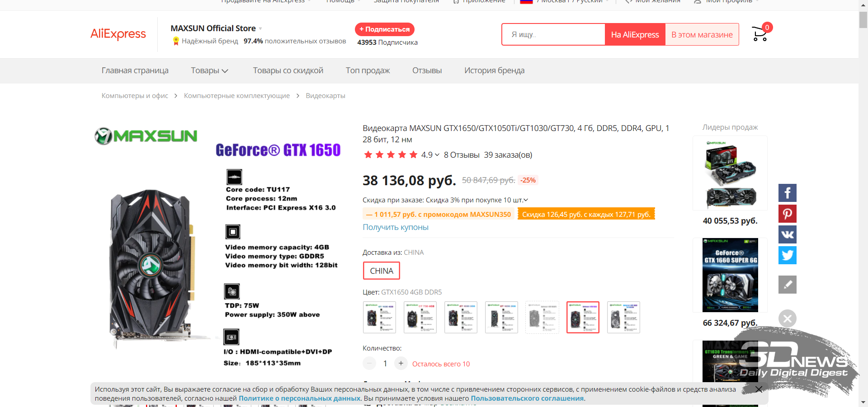Share on Facebook icon
Screen dimensions: 868x407
787,193
